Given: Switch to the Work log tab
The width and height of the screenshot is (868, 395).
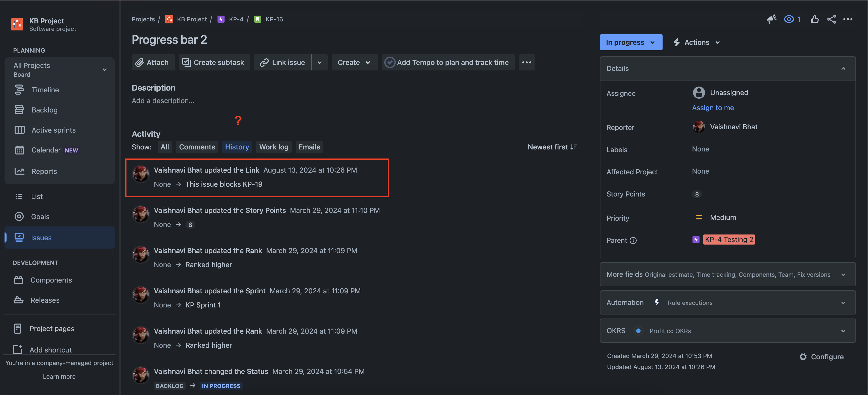Looking at the screenshot, I should click(x=274, y=147).
